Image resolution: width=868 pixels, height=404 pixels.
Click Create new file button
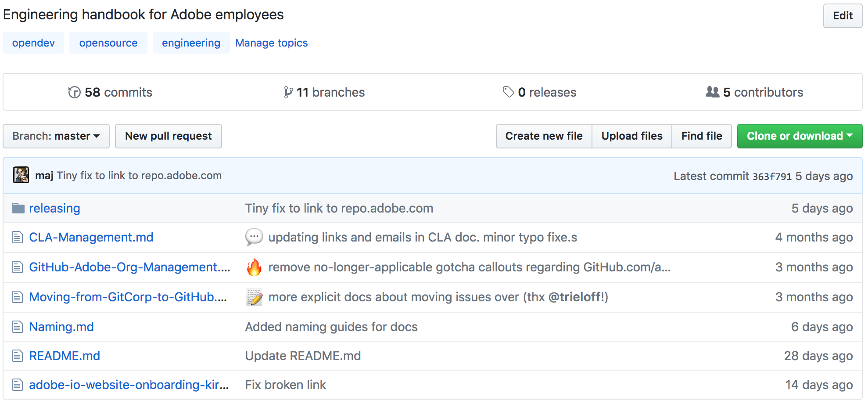(x=544, y=136)
